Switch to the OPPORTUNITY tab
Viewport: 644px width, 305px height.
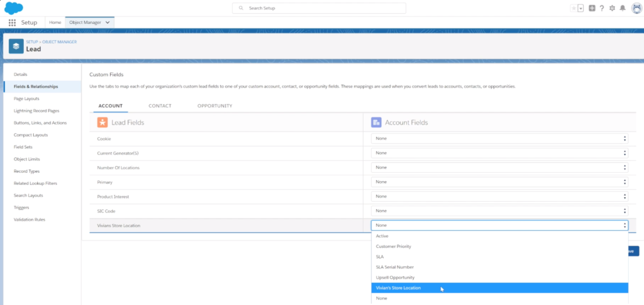(x=214, y=106)
